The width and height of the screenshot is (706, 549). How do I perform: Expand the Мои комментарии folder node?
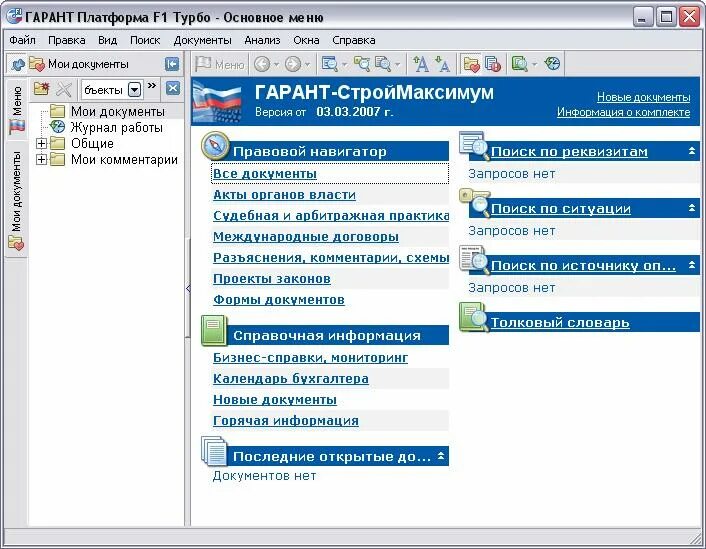[x=41, y=160]
